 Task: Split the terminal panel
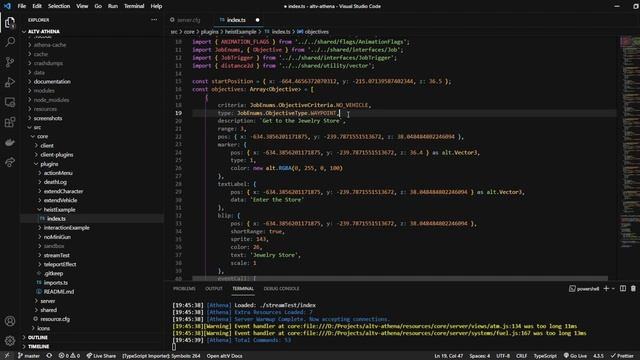623,289
